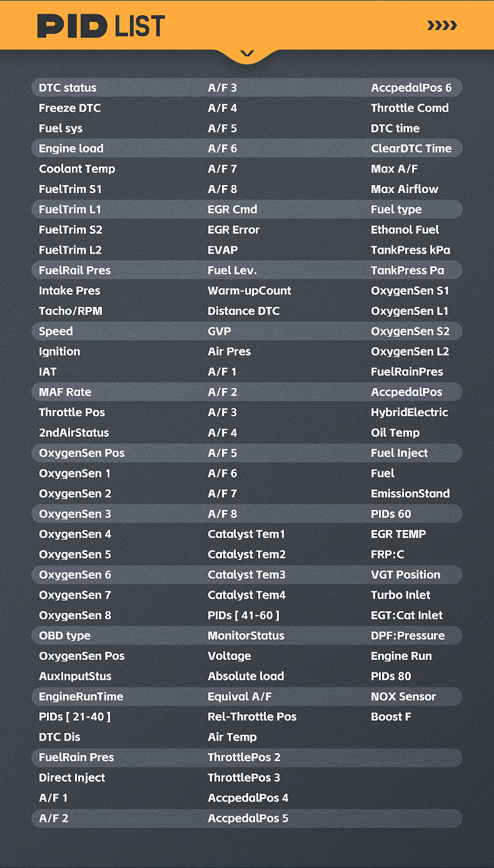Screen dimensions: 494x868
Task: Click the forward arrows icon in header
Action: [441, 26]
